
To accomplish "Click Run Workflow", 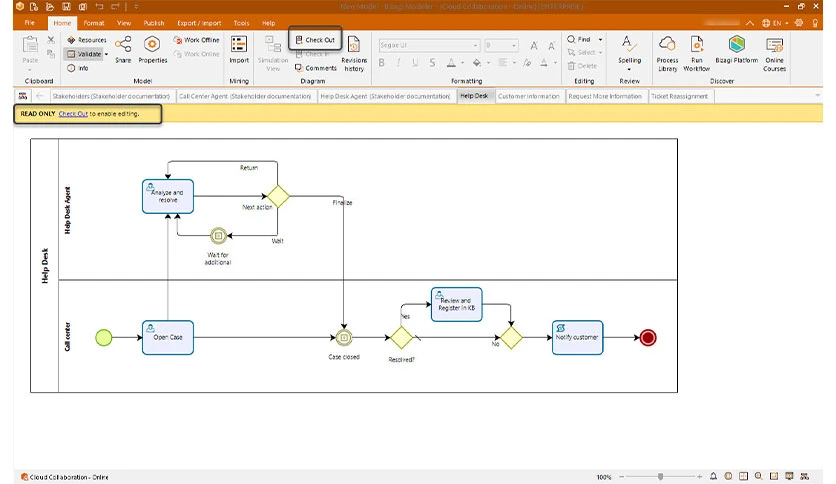I will 696,53.
